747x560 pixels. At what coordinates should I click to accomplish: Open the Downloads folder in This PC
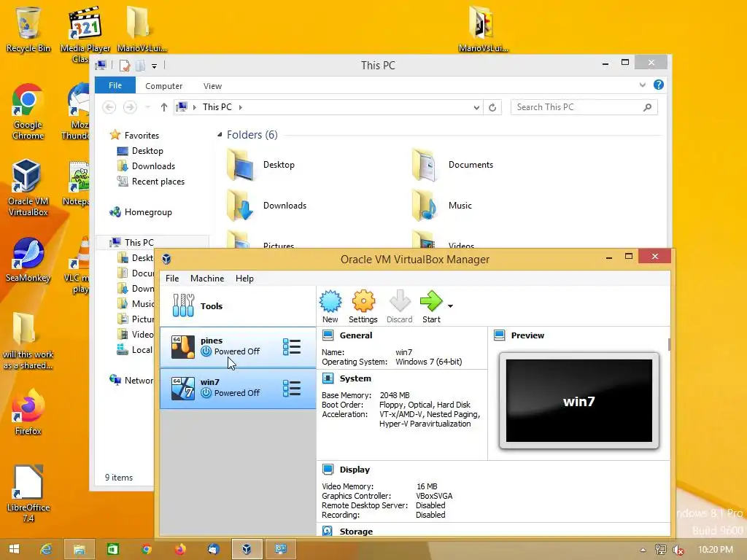pyautogui.click(x=267, y=205)
